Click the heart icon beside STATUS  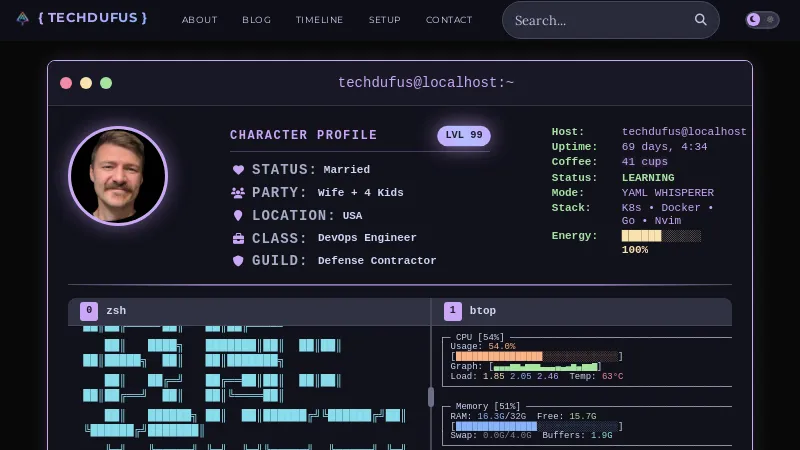coord(238,170)
